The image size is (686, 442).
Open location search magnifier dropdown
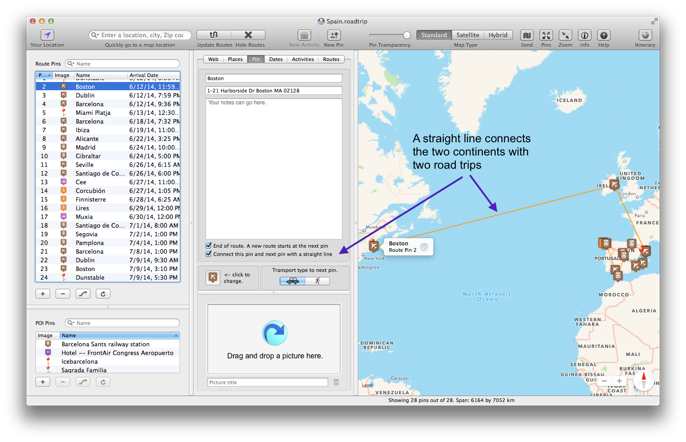point(95,35)
